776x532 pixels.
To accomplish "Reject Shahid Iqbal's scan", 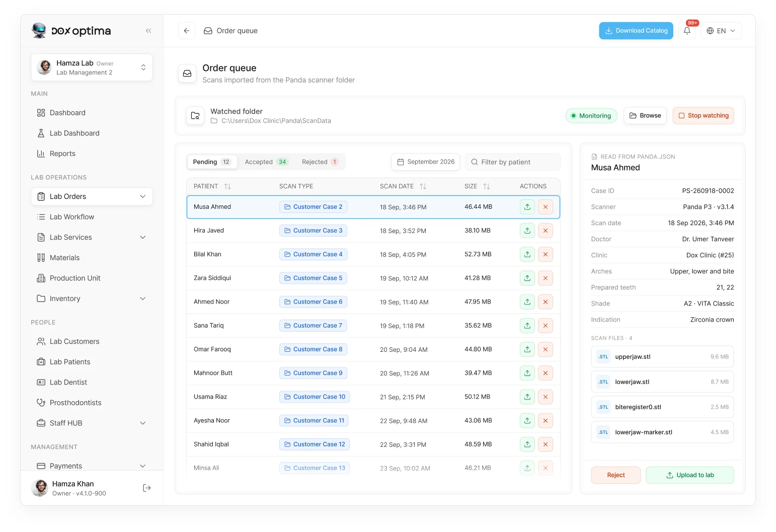I will [x=546, y=444].
